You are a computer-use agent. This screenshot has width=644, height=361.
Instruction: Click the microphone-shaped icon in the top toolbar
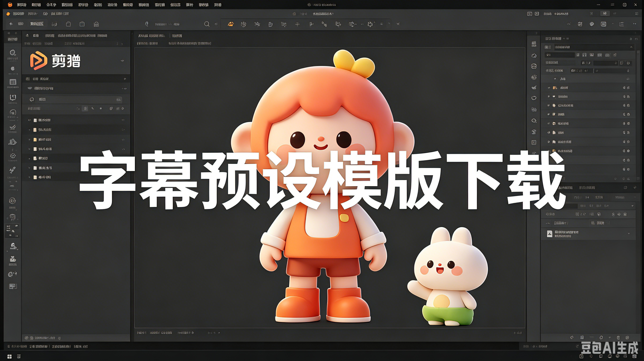pos(147,24)
